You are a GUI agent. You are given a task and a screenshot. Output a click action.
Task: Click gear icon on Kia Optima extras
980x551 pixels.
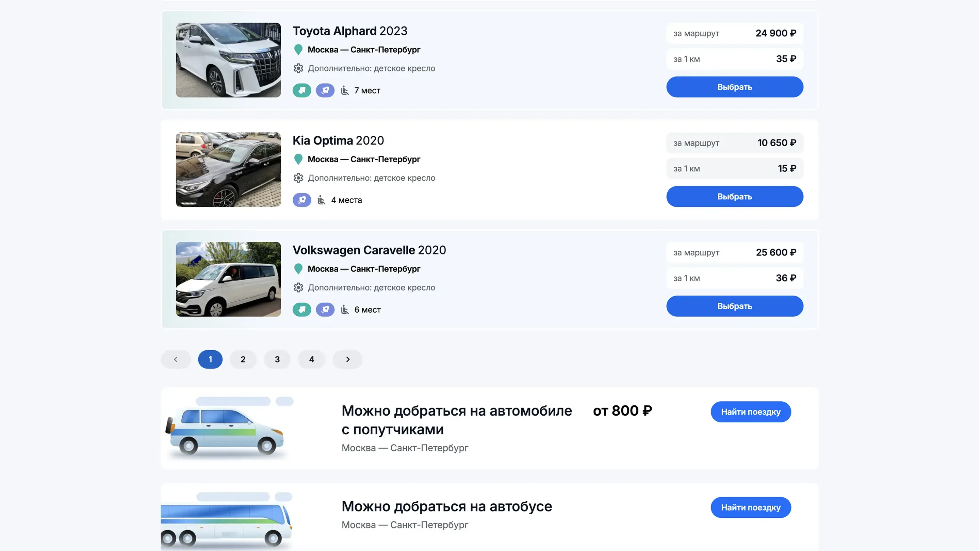pos(298,178)
